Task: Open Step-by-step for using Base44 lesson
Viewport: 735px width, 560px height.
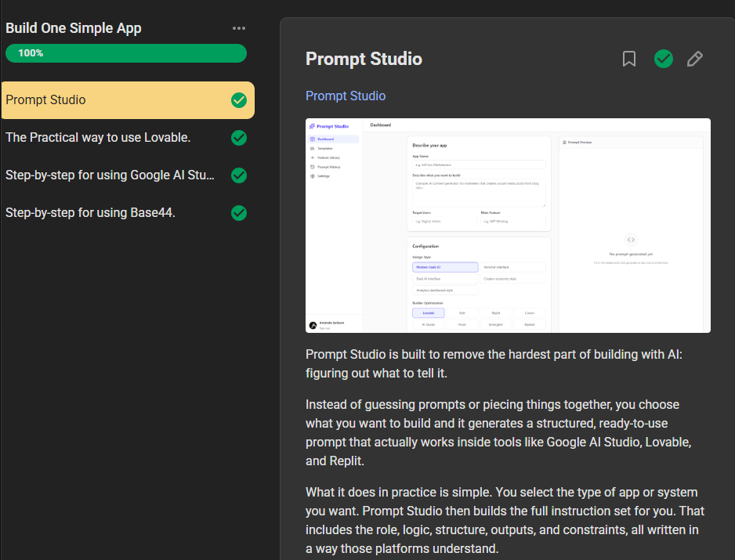Action: [128, 213]
